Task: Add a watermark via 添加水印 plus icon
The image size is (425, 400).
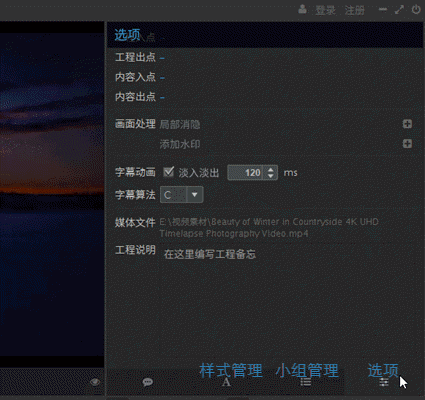Action: tap(407, 144)
